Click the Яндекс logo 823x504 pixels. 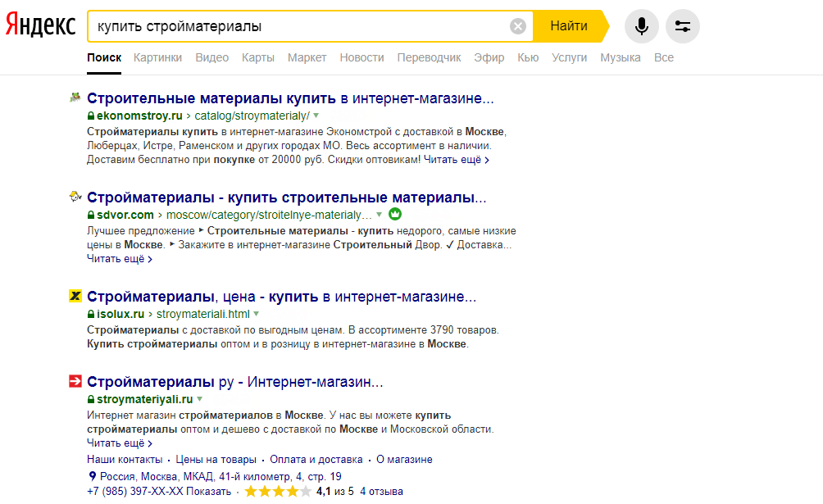click(x=40, y=25)
